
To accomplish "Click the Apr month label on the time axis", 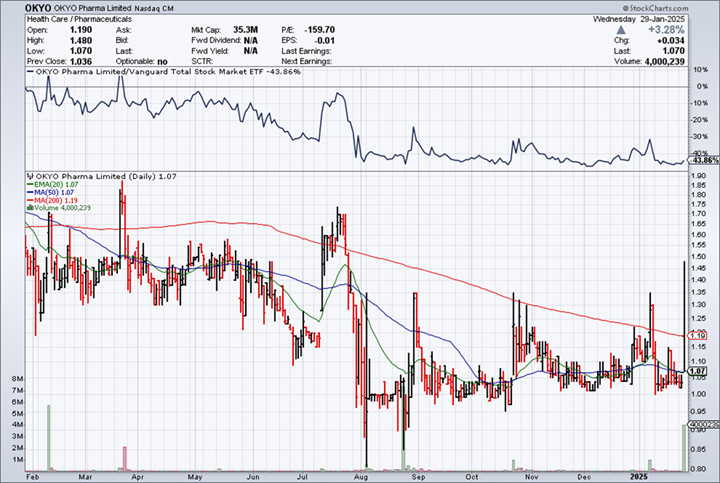I will coord(138,477).
